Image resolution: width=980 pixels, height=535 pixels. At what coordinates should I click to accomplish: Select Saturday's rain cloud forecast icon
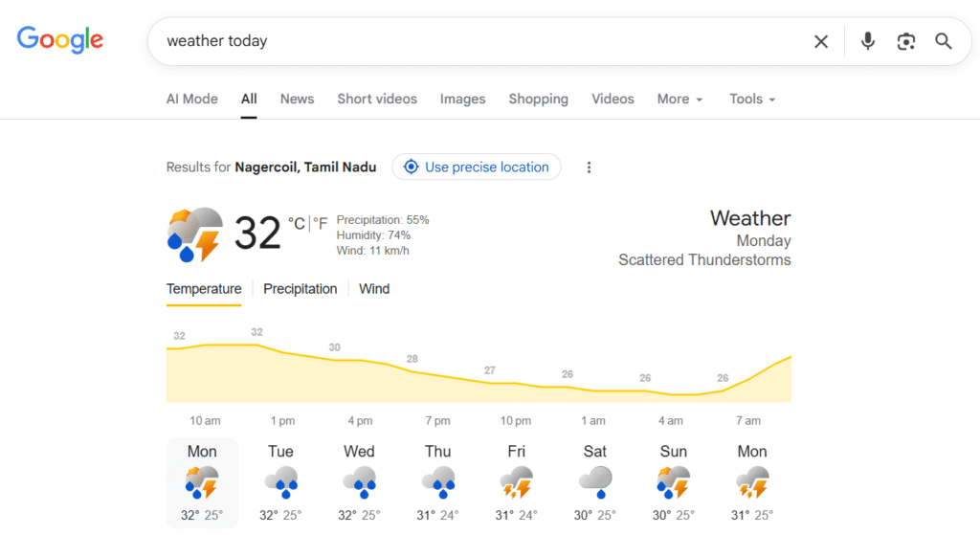[x=595, y=481]
